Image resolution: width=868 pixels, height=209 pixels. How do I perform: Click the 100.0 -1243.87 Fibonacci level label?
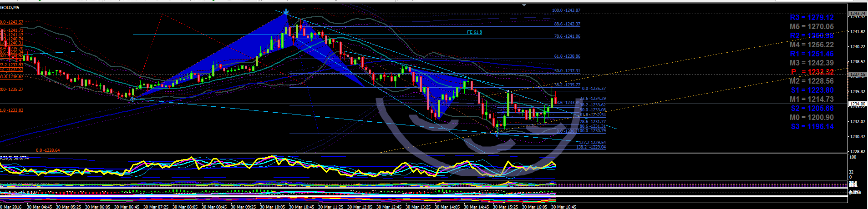click(x=566, y=10)
